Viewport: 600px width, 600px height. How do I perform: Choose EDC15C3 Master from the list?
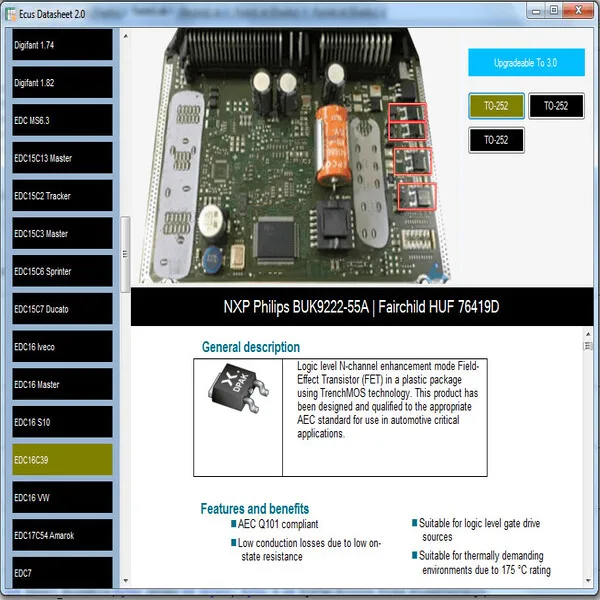coord(62,233)
